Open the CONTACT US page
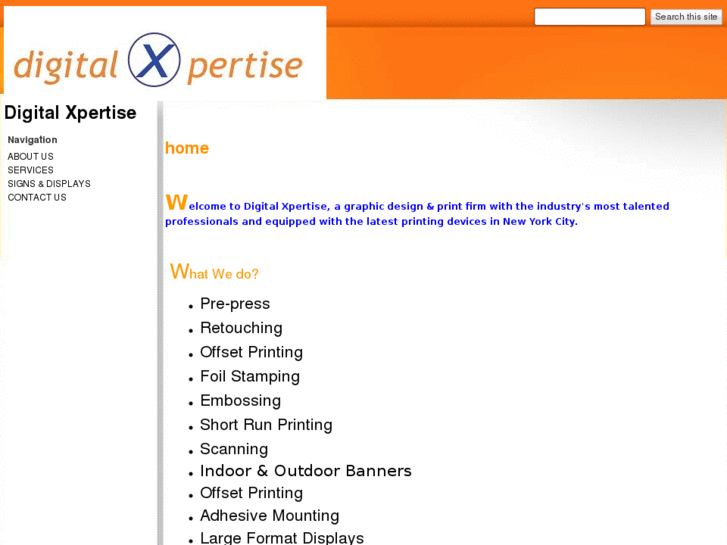The width and height of the screenshot is (727, 545). (x=37, y=197)
